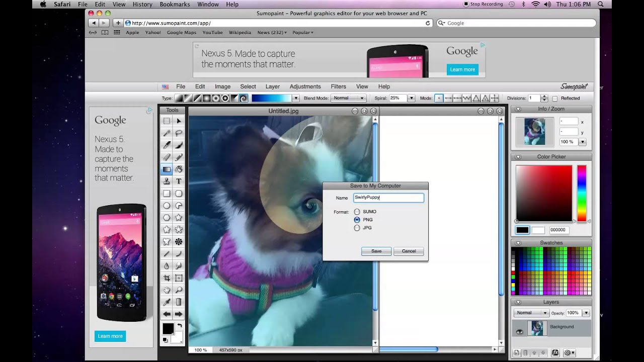The image size is (644, 362).
Task: Select the rectangular marquee selection tool
Action: (167, 121)
